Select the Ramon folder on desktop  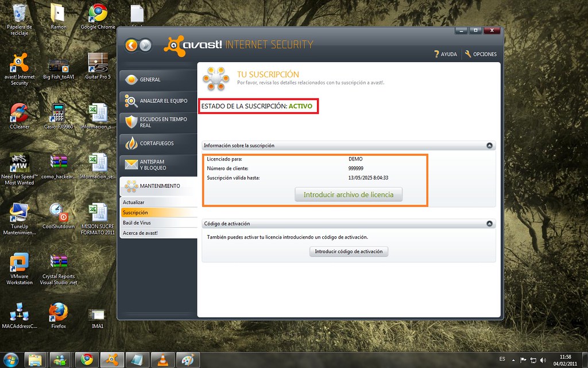point(59,17)
